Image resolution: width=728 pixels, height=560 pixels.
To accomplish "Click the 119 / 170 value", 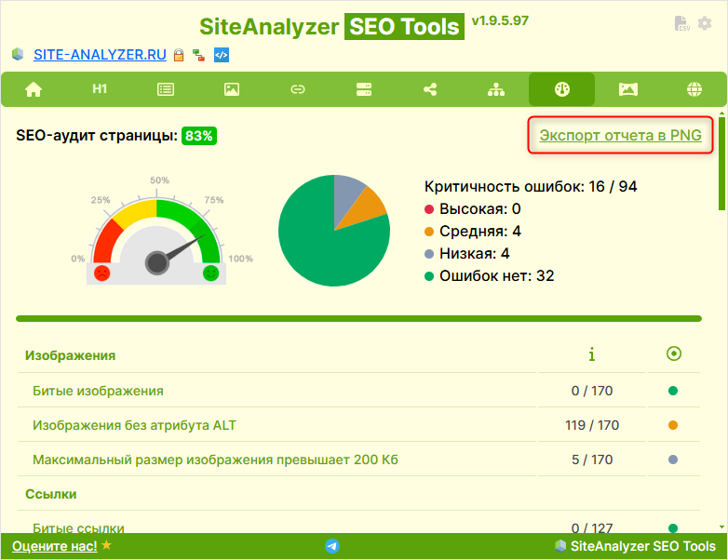I will [x=592, y=425].
